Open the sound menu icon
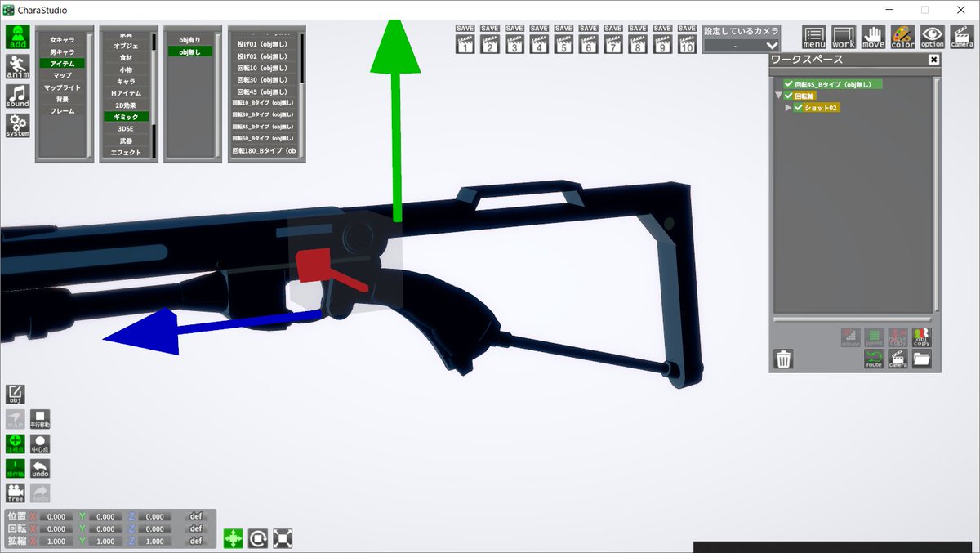Image resolution: width=980 pixels, height=553 pixels. pos(18,96)
